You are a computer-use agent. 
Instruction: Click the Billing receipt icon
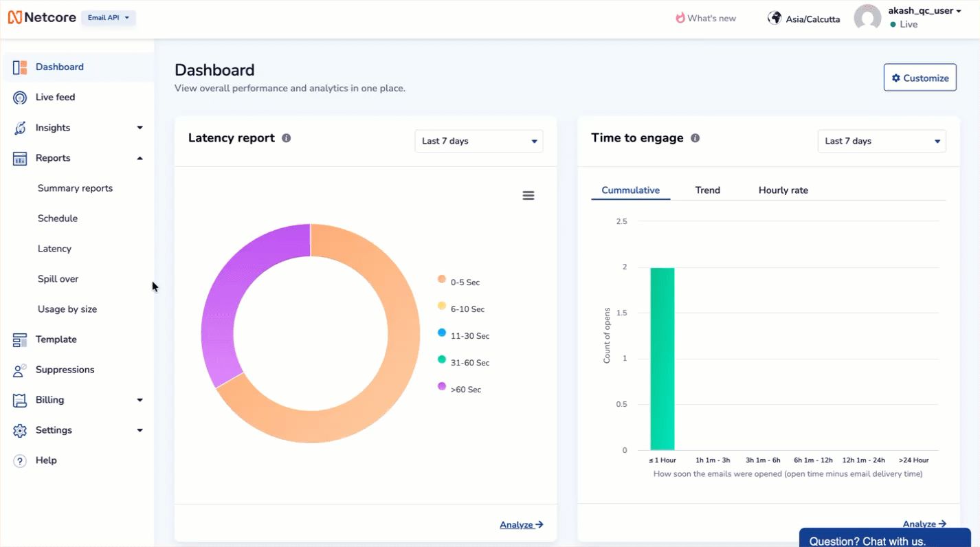tap(20, 400)
